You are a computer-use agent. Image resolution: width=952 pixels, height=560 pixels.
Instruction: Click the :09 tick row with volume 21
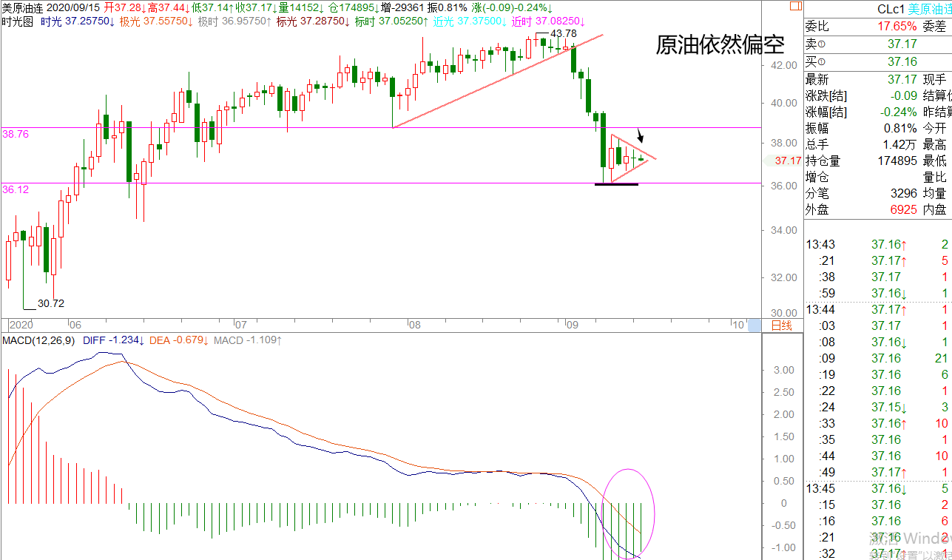[x=878, y=359]
